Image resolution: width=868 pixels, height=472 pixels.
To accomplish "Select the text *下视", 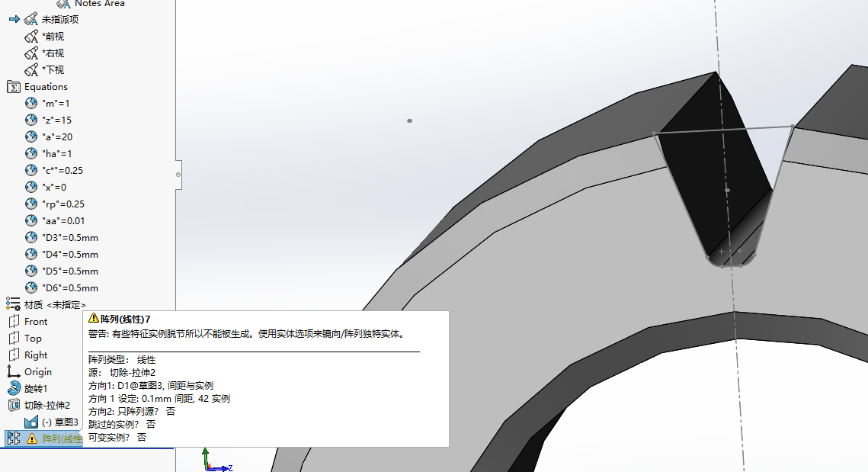I will pos(53,70).
